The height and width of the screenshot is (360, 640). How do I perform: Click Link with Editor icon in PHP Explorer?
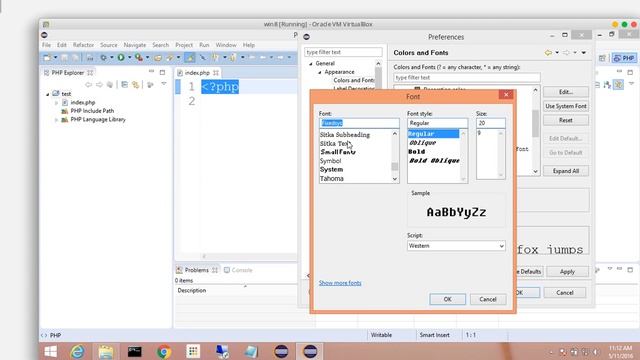click(x=136, y=84)
